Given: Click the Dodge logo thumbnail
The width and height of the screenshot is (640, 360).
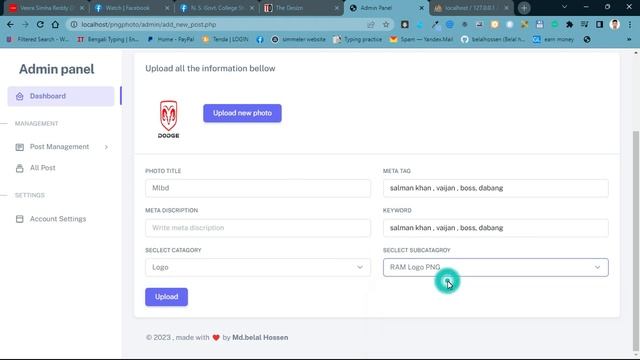Looking at the screenshot, I should click(169, 119).
